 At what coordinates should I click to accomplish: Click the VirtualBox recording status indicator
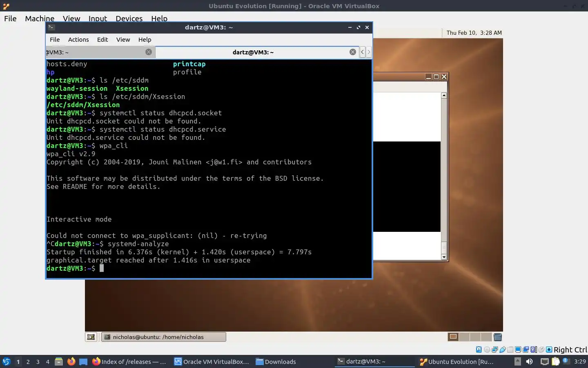(x=526, y=350)
